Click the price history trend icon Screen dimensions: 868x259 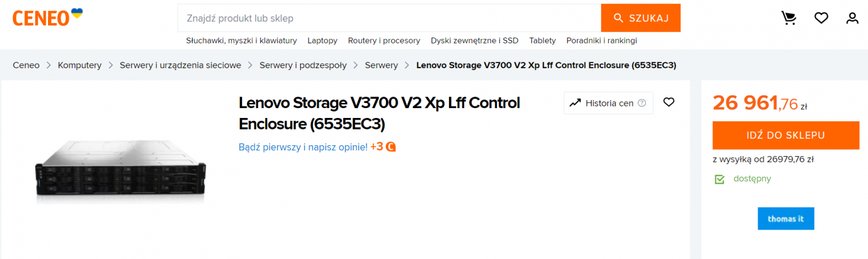[x=575, y=103]
